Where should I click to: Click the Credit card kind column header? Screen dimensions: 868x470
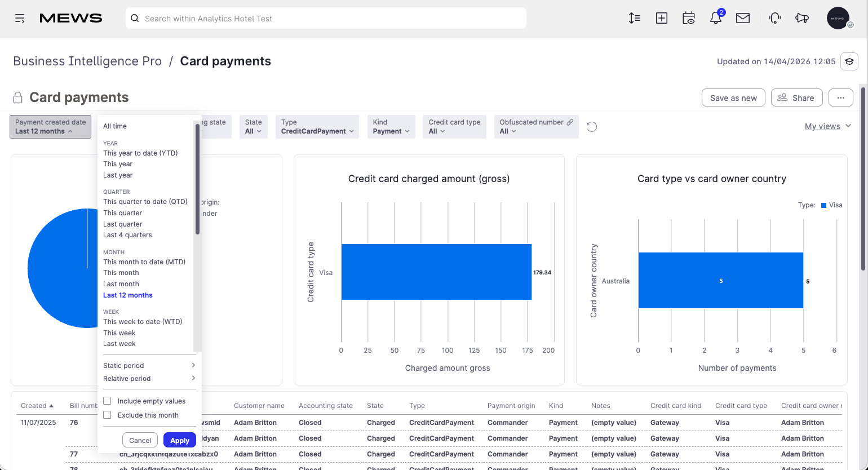[x=676, y=405]
